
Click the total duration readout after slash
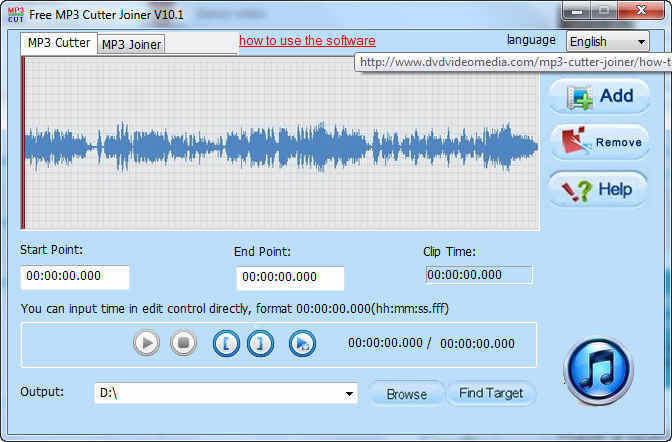[x=477, y=343]
